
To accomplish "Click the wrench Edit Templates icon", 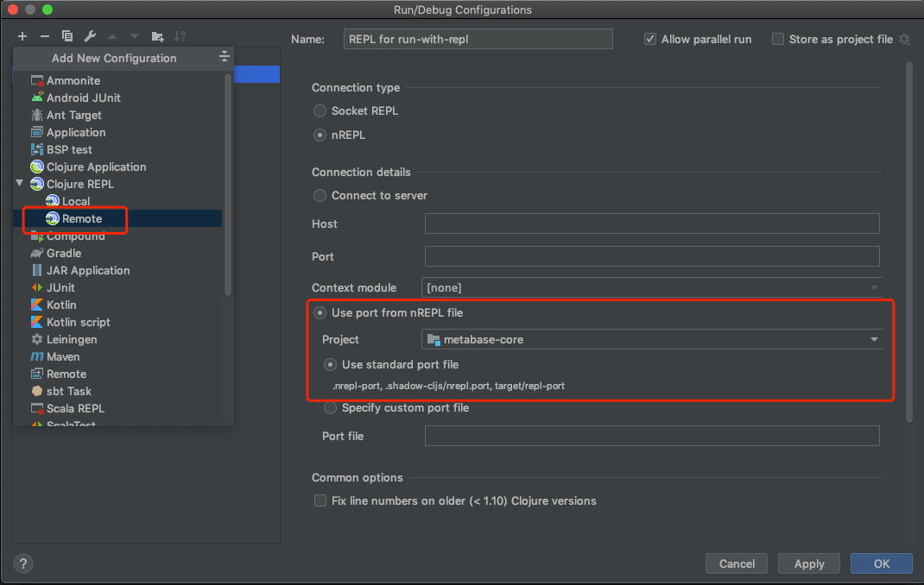I will point(90,36).
